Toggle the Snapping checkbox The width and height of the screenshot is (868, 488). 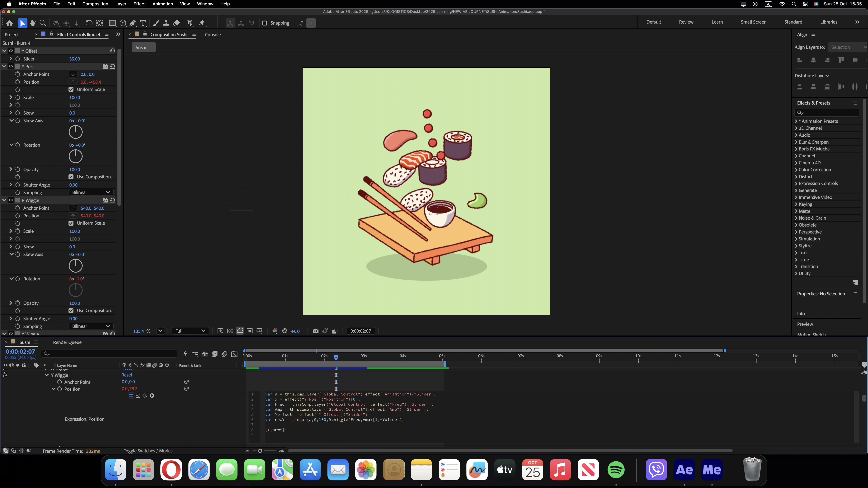[264, 23]
